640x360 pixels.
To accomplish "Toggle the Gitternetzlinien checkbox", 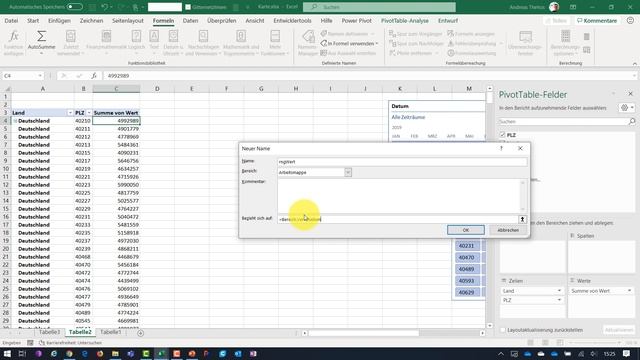I will (x=188, y=7).
